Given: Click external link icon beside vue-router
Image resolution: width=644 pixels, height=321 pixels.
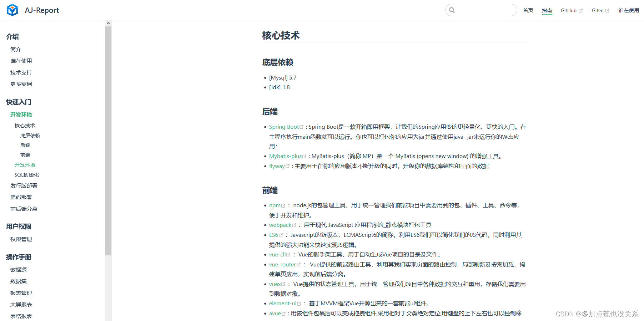Looking at the screenshot, I should (x=299, y=265).
